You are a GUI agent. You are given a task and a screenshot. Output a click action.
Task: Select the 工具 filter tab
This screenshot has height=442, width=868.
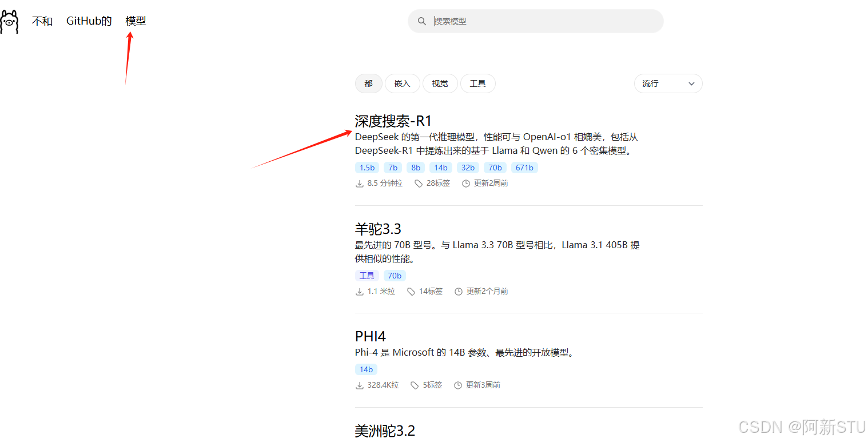point(478,83)
